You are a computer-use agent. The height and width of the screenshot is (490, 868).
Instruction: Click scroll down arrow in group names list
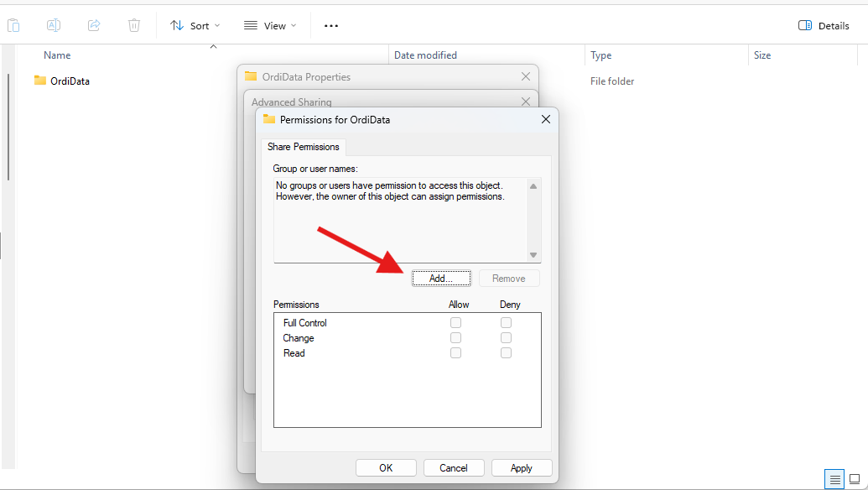[533, 255]
